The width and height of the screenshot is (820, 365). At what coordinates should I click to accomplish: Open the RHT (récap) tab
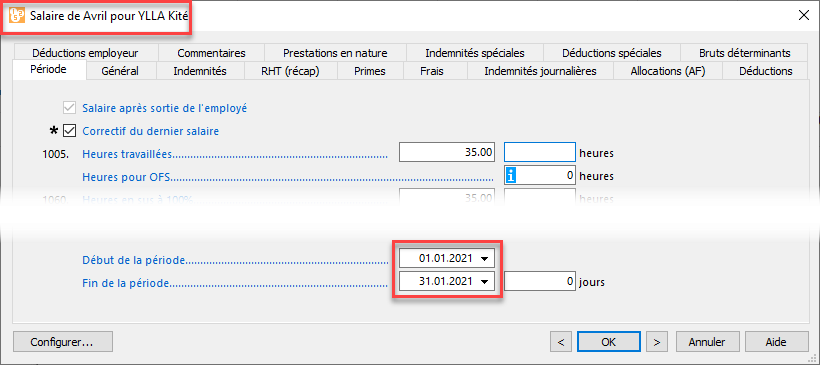point(290,71)
